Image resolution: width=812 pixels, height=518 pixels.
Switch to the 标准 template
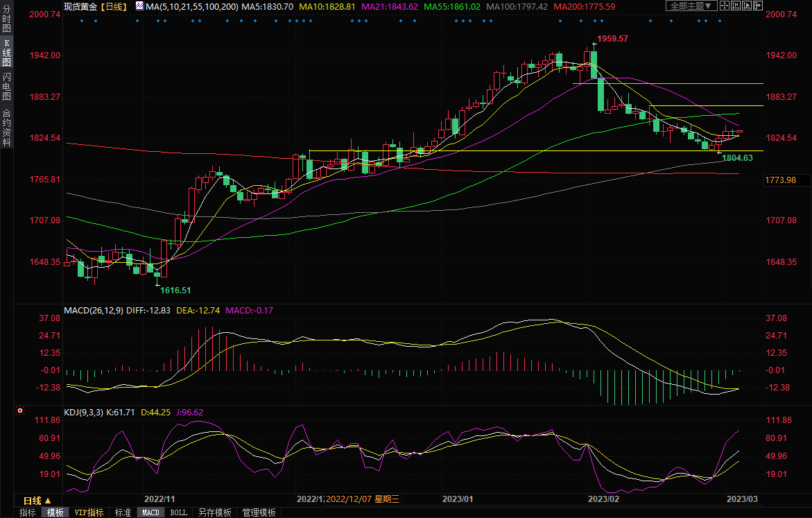123,512
